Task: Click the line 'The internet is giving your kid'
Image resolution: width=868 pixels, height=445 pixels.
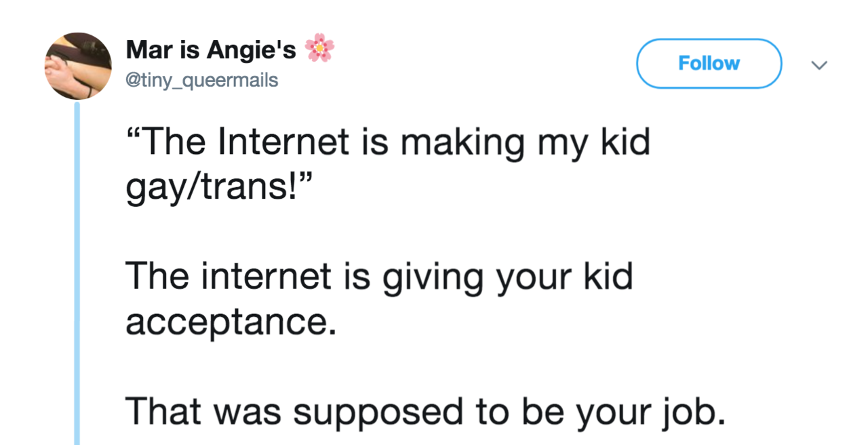Action: click(379, 277)
